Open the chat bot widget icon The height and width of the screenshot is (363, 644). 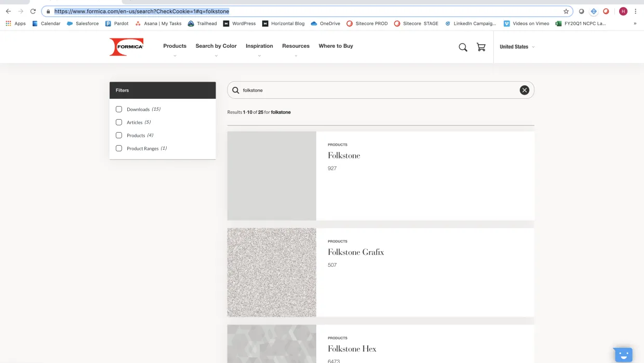[623, 355]
